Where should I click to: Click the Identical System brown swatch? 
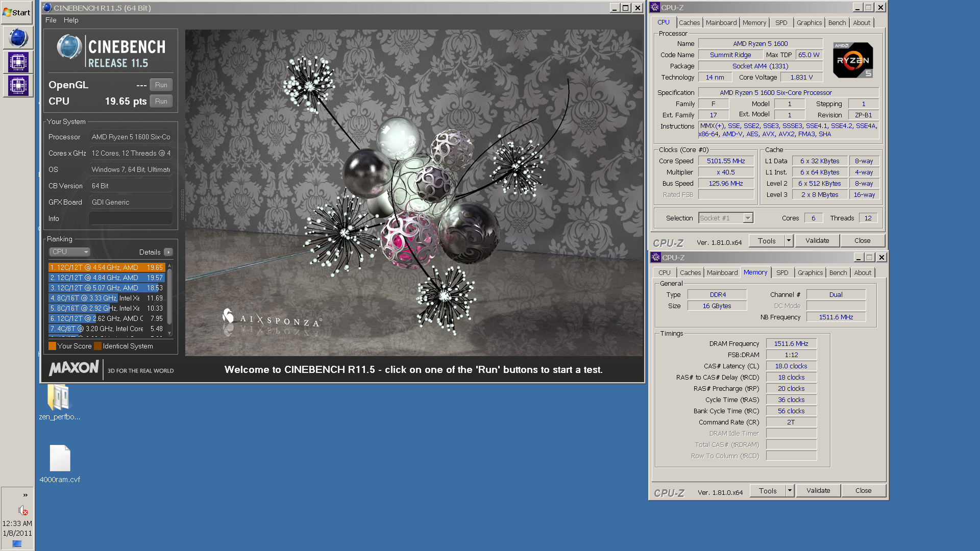pyautogui.click(x=98, y=346)
